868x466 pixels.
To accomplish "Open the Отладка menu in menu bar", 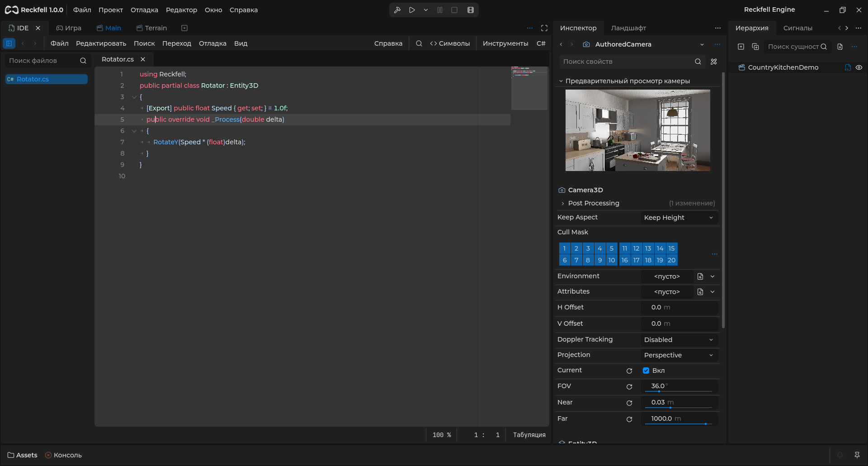I will (x=144, y=10).
